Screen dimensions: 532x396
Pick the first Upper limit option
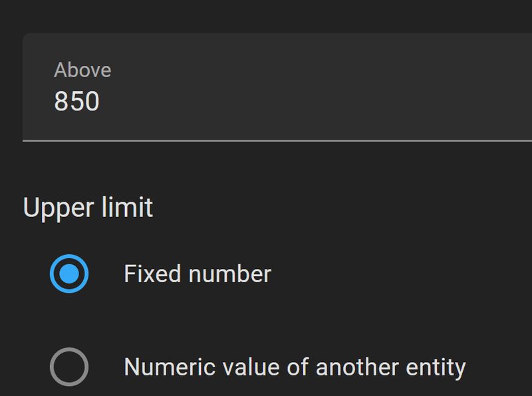coord(69,274)
